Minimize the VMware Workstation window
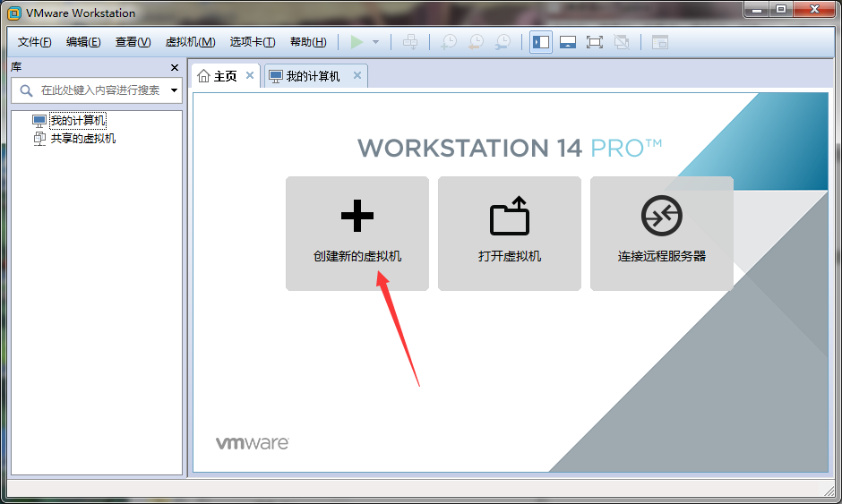842x504 pixels. point(757,10)
